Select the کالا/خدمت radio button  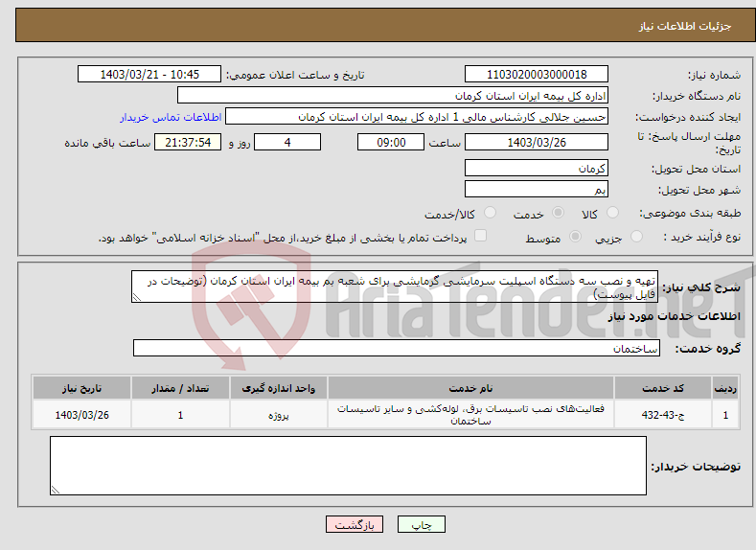[490, 213]
